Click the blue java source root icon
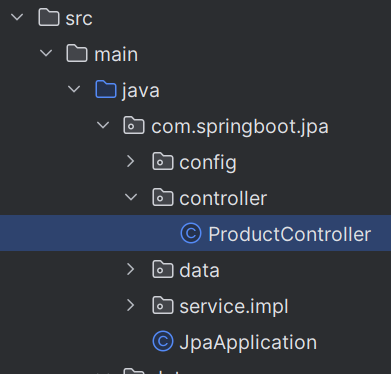The height and width of the screenshot is (374, 391). pos(106,89)
